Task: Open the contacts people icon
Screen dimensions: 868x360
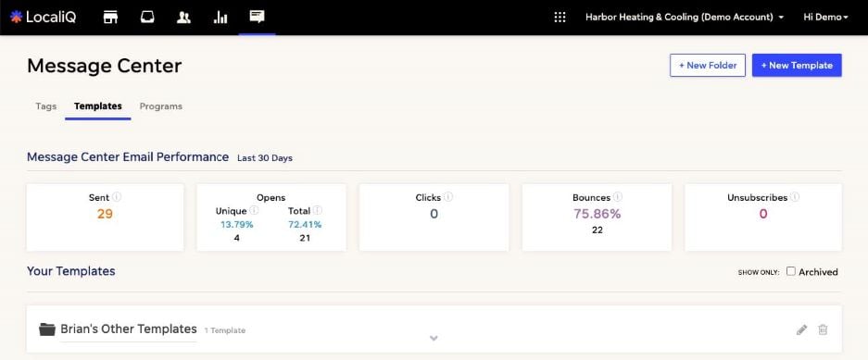Action: pos(183,18)
